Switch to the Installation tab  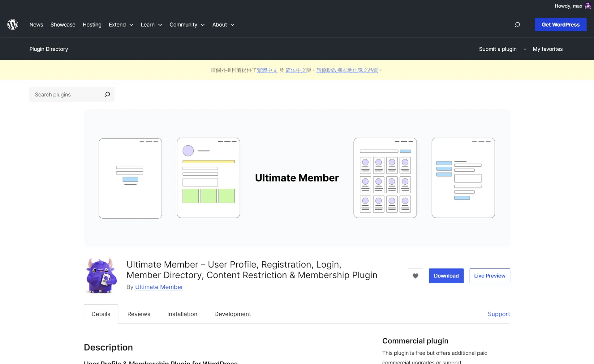(182, 314)
